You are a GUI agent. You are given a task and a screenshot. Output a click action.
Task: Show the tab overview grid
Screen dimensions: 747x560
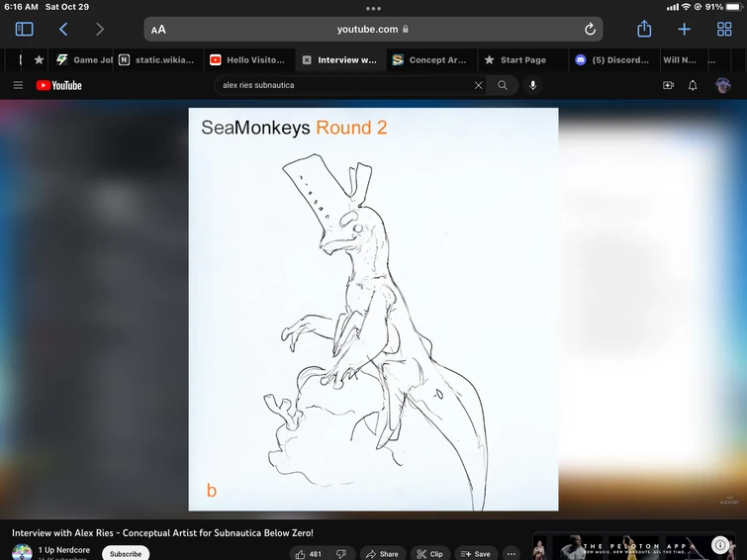click(x=724, y=29)
